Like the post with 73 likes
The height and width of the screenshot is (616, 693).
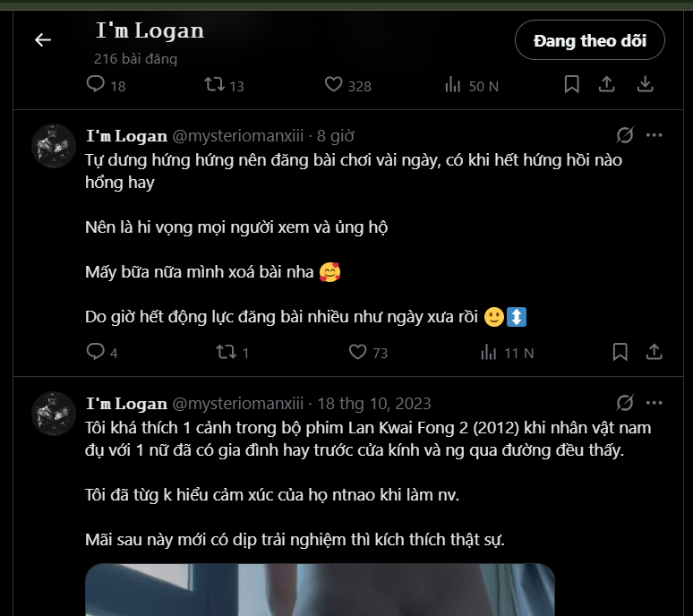click(x=358, y=352)
